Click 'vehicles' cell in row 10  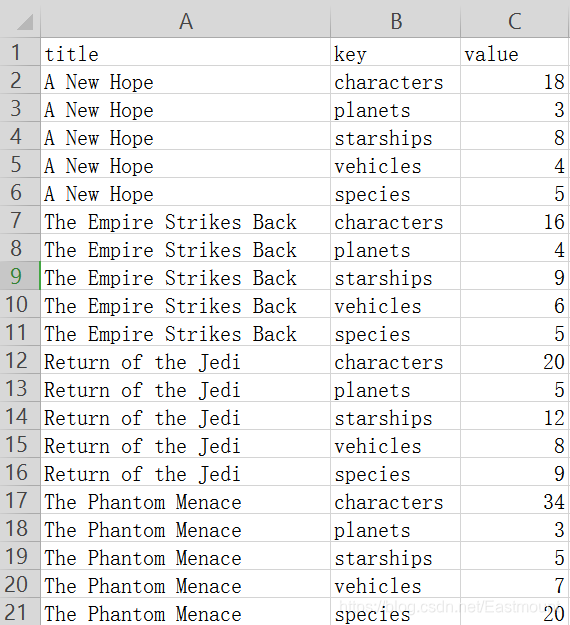coord(395,304)
